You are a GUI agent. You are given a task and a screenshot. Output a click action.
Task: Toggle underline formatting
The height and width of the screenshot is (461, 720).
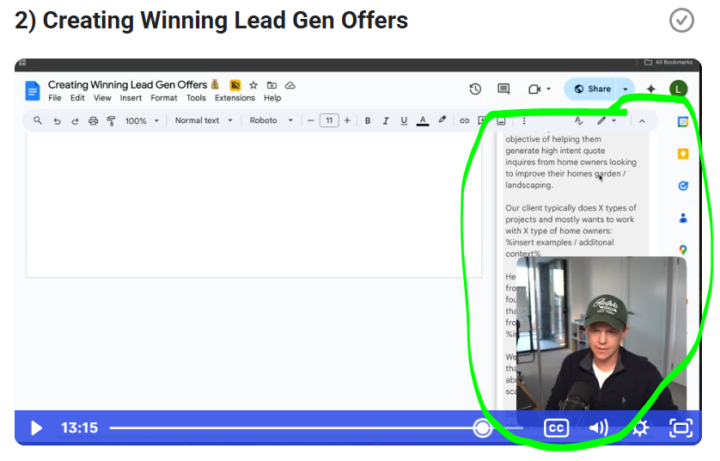coord(404,121)
